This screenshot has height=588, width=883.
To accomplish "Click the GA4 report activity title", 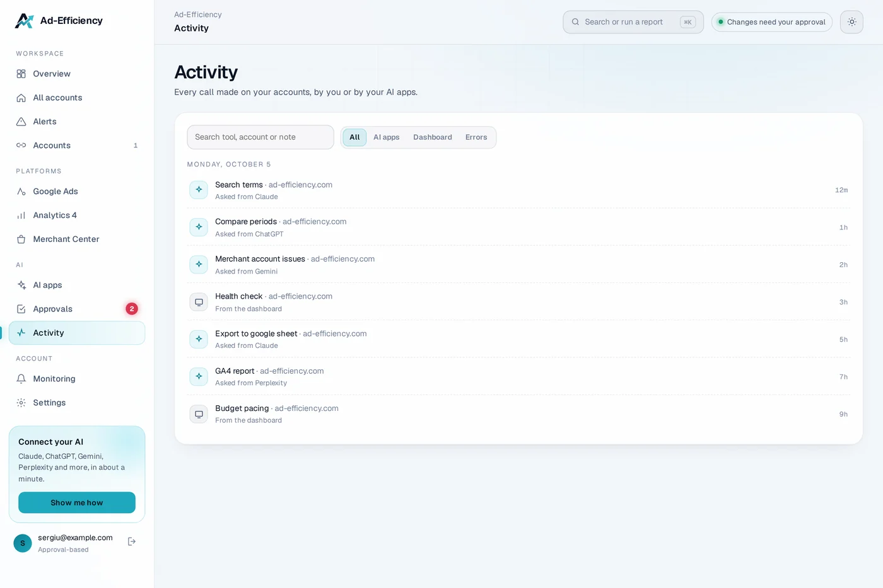I will [235, 371].
